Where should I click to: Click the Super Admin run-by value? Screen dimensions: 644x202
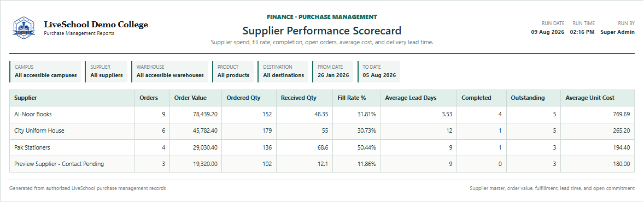point(617,32)
